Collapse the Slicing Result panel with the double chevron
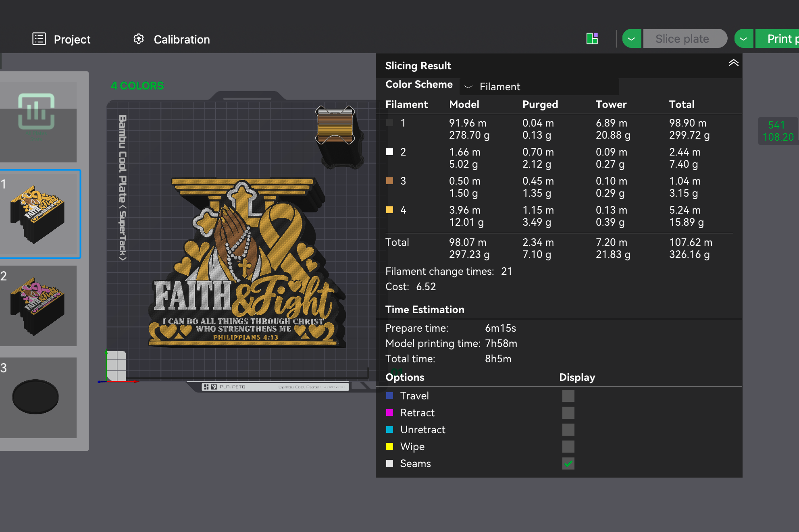This screenshot has height=532, width=799. pyautogui.click(x=733, y=63)
